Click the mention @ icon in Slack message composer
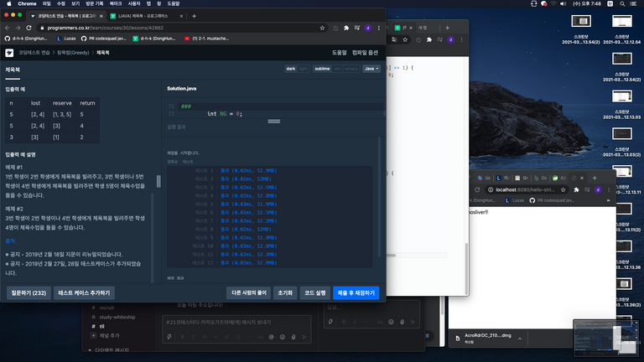The image size is (644, 362). (x=272, y=337)
